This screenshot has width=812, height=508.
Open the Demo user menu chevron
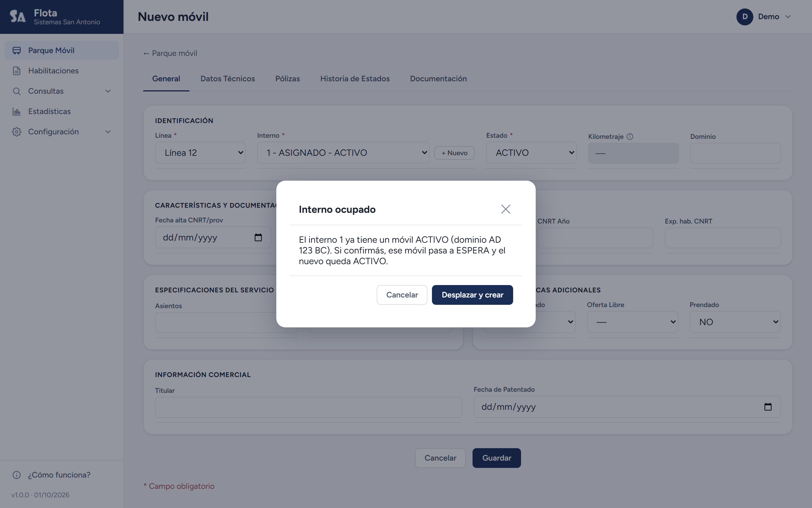tap(788, 17)
